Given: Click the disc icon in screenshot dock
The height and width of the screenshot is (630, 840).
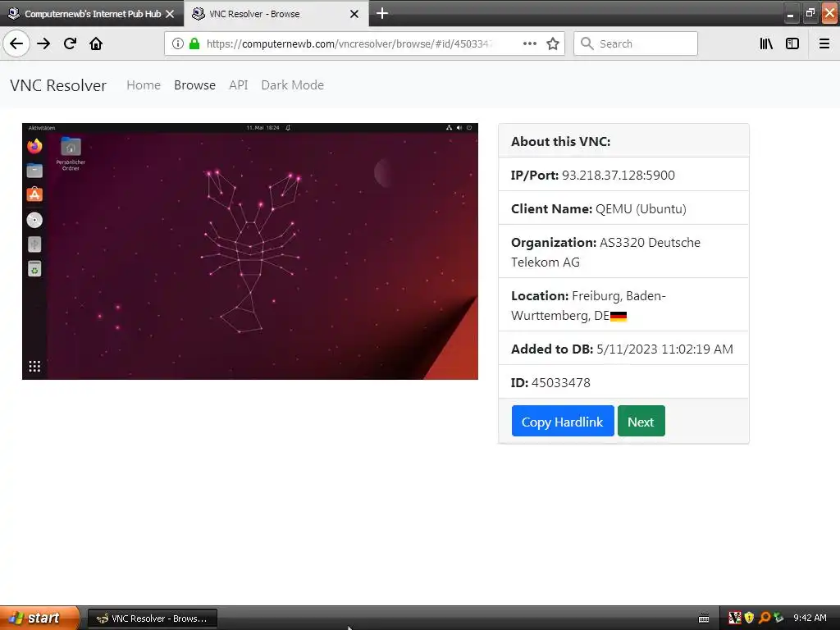Looking at the screenshot, I should [34, 220].
